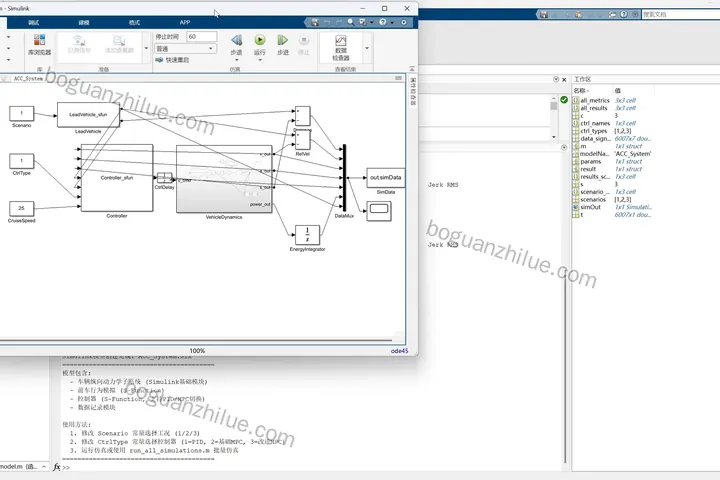Viewport: 720px width, 480px height.
Task: Open dropdown arrow below Step Back button
Action: pos(236,60)
